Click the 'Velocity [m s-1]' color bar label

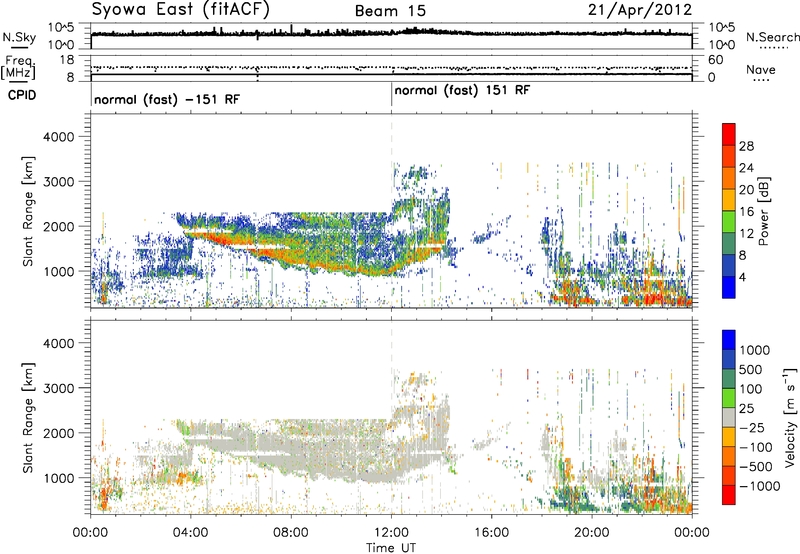(790, 417)
